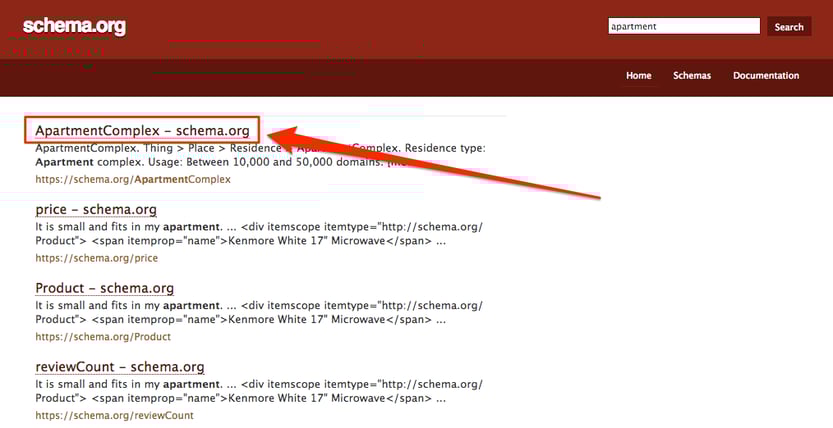Click the URL https://schema.org/ApartmentComplex
The width and height of the screenshot is (833, 428).
click(133, 179)
